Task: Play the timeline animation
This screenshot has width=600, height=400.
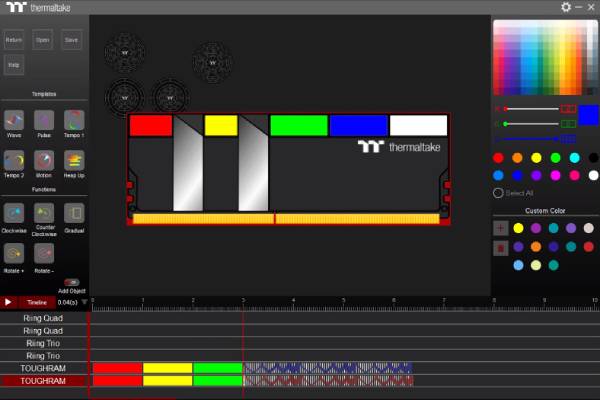Action: click(x=8, y=302)
